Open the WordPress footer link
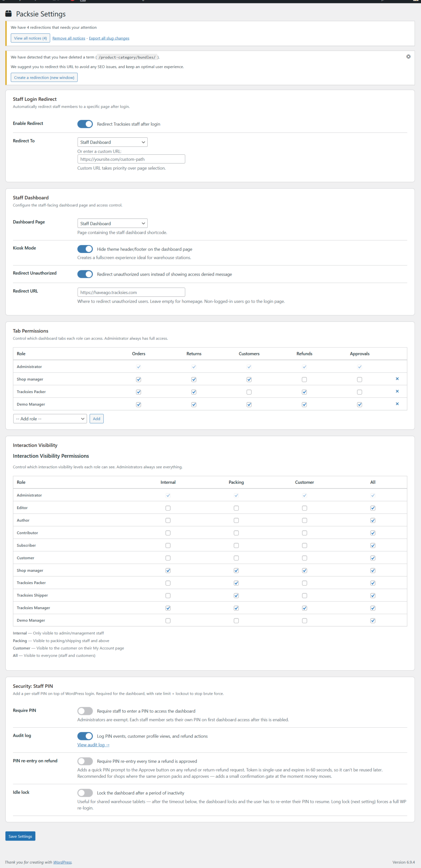421x868 pixels. click(62, 862)
